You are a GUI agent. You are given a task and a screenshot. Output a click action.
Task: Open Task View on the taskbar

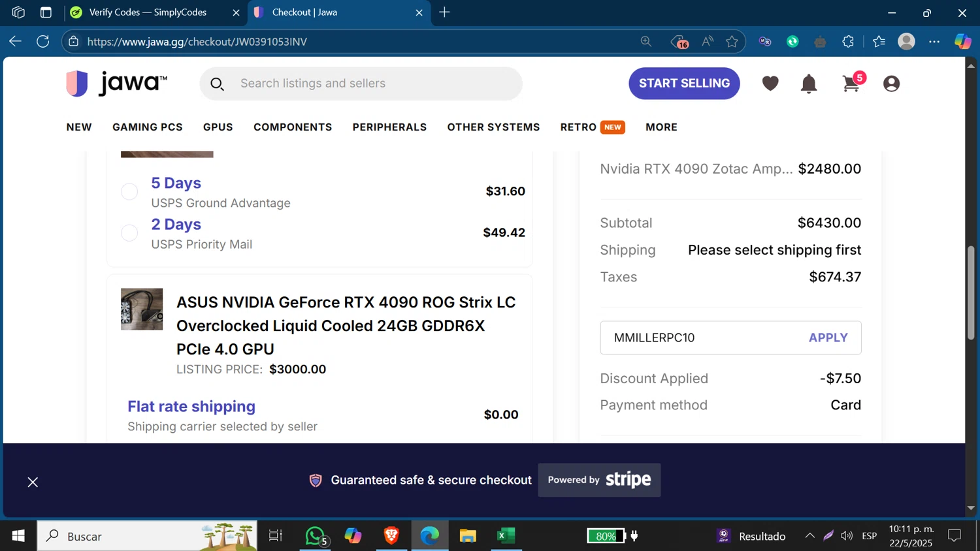(275, 536)
